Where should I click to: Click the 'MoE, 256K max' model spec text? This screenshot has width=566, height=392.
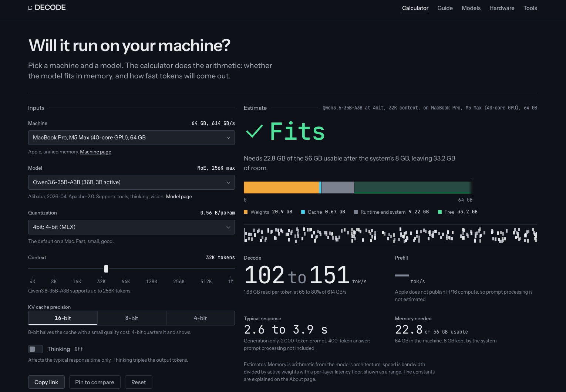(216, 168)
